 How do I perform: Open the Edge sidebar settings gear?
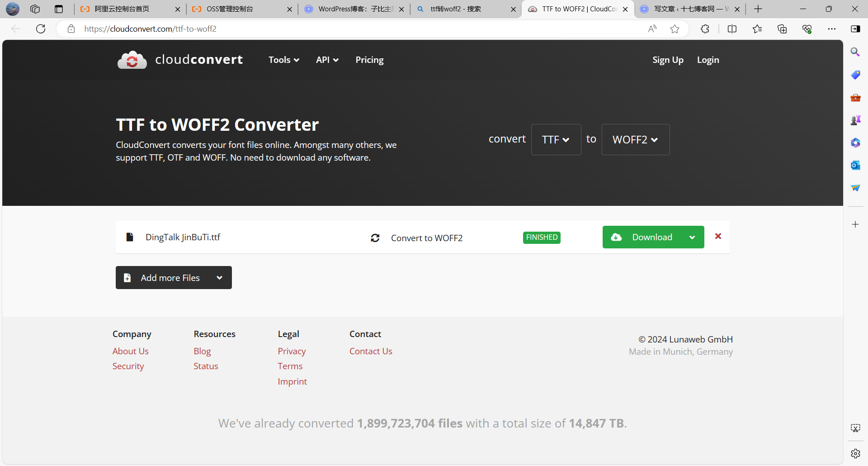pos(855,453)
